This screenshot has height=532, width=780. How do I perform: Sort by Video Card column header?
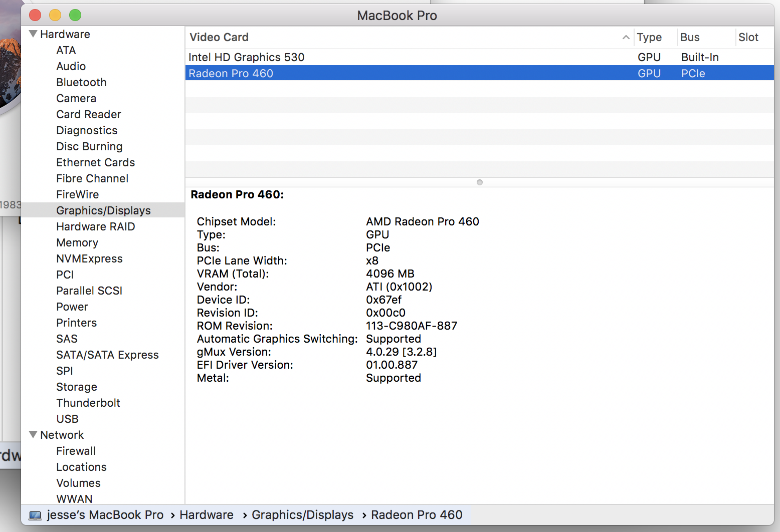pyautogui.click(x=219, y=37)
